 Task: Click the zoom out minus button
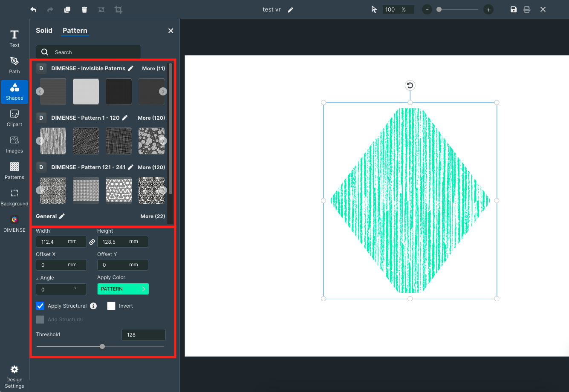(427, 9)
